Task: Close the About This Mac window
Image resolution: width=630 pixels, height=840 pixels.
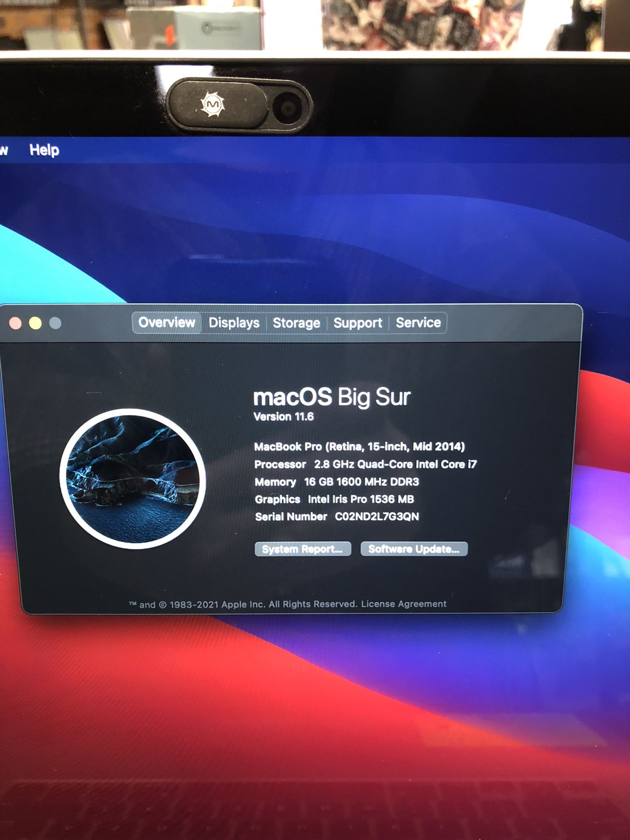Action: tap(15, 323)
